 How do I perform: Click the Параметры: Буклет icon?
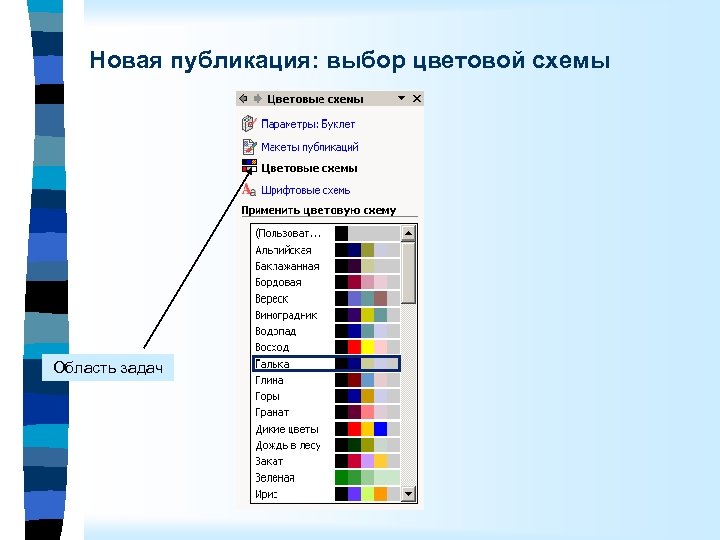tap(249, 124)
